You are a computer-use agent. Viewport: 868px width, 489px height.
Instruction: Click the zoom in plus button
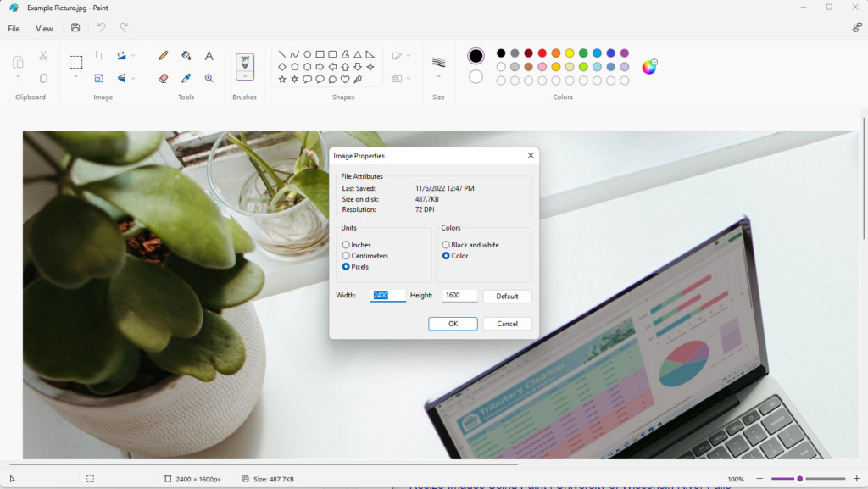pyautogui.click(x=857, y=479)
